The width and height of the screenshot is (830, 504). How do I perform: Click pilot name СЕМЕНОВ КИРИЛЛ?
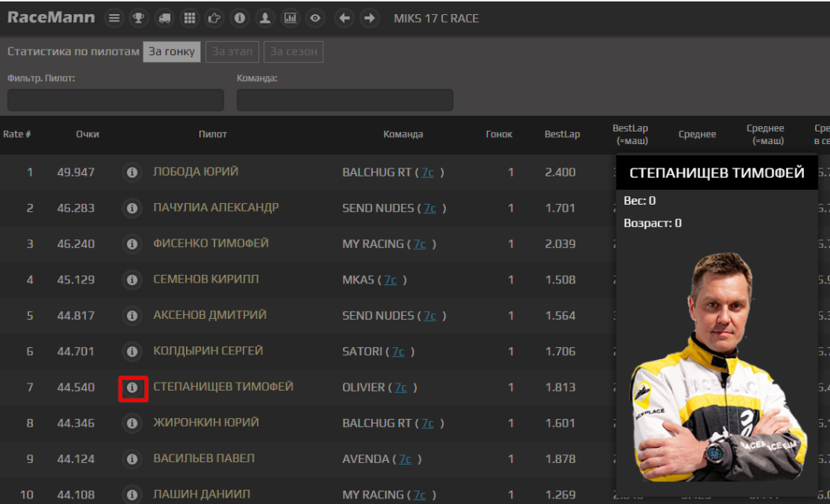[206, 280]
